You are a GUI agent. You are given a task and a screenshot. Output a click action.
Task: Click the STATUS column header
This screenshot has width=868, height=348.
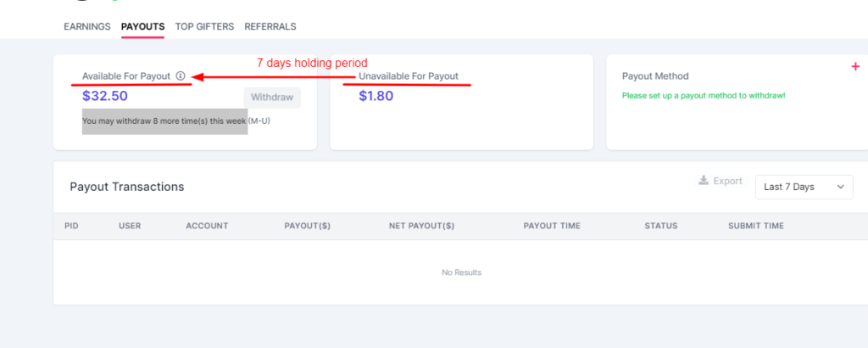661,226
